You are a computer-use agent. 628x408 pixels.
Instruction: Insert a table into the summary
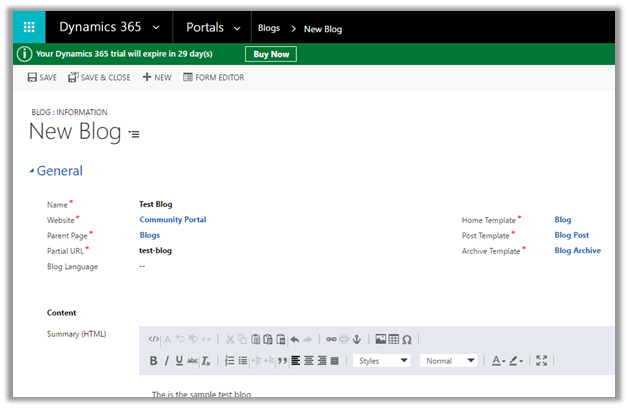coord(394,339)
